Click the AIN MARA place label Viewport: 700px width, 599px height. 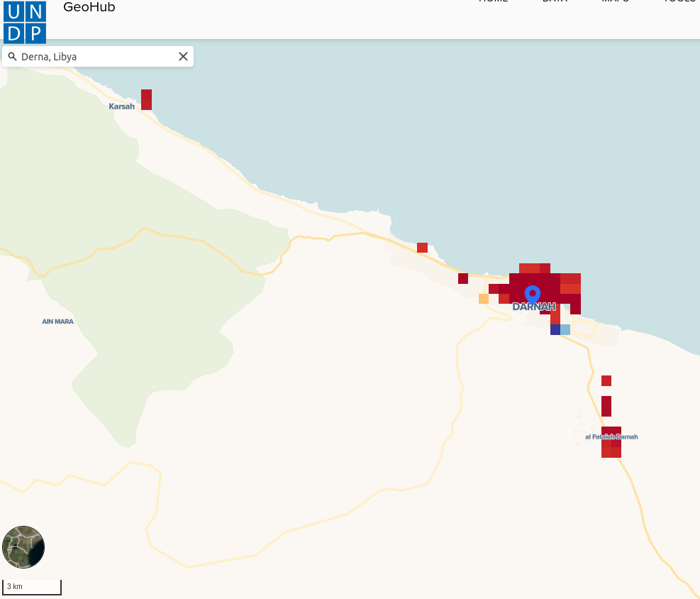point(57,321)
